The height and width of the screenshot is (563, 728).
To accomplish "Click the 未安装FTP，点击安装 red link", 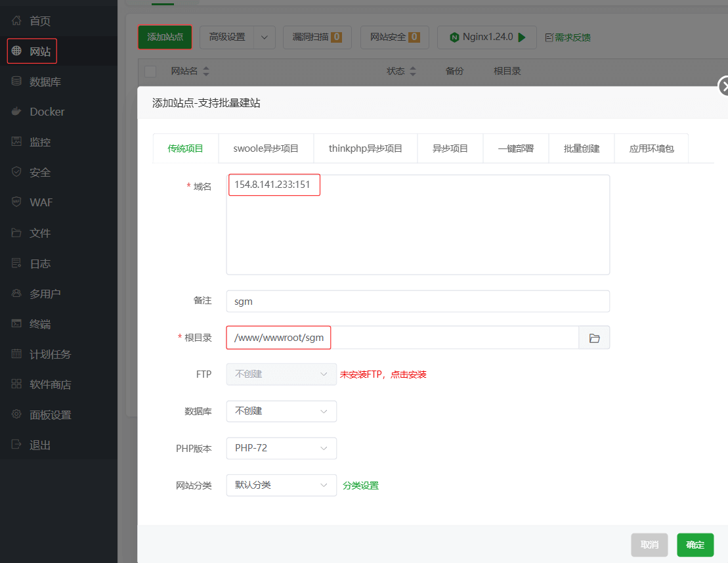I will (x=383, y=374).
